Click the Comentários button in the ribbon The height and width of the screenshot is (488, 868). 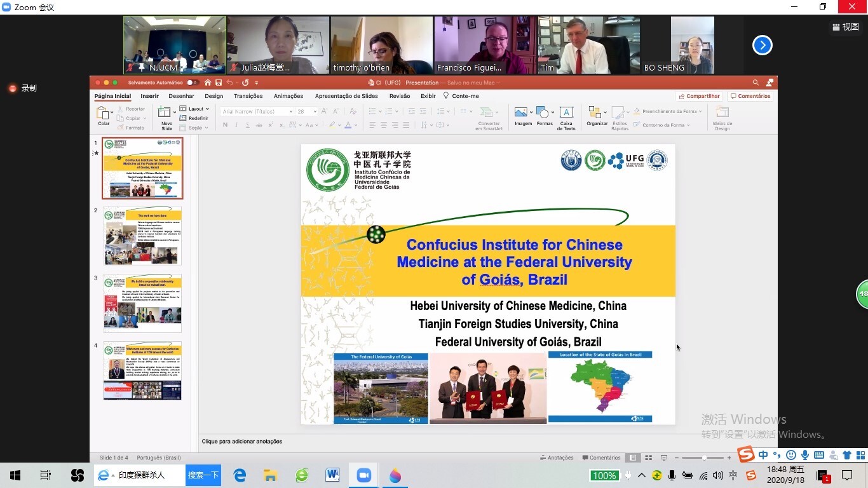point(750,96)
